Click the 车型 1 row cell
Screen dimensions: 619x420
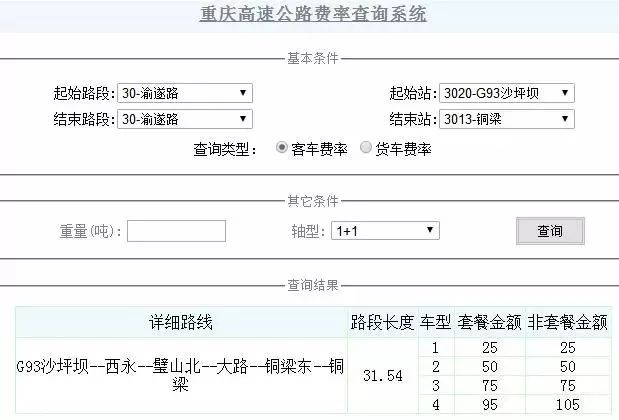(435, 348)
